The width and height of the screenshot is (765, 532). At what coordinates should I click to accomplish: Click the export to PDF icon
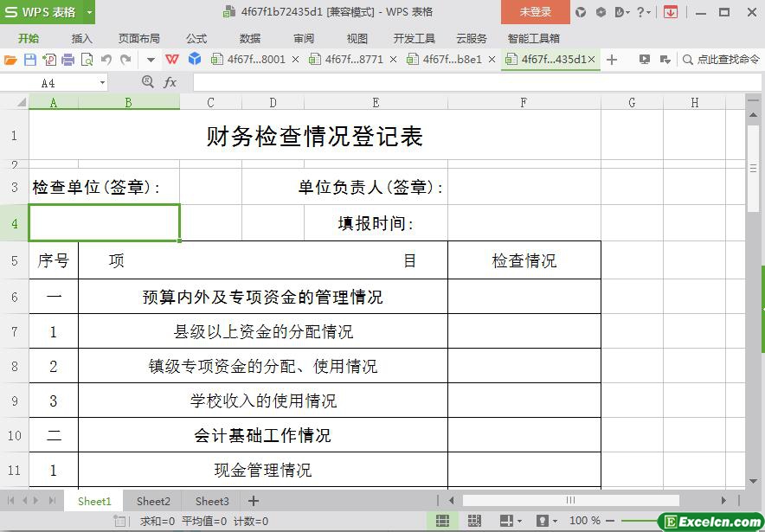49,60
